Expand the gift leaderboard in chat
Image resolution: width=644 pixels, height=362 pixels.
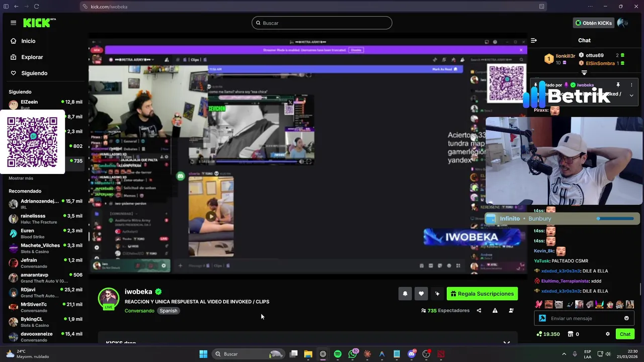(584, 72)
